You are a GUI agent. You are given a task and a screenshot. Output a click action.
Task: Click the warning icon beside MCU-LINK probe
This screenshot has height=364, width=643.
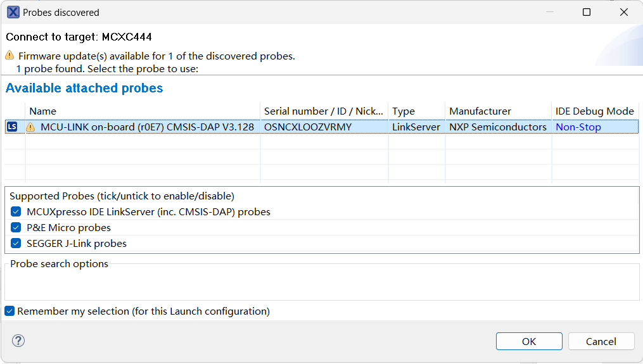30,127
